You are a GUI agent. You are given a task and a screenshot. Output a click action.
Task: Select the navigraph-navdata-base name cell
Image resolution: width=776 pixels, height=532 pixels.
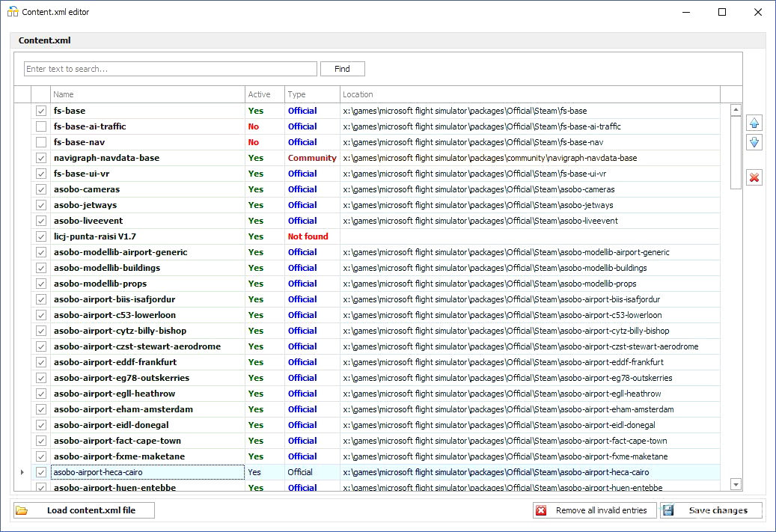pos(147,159)
